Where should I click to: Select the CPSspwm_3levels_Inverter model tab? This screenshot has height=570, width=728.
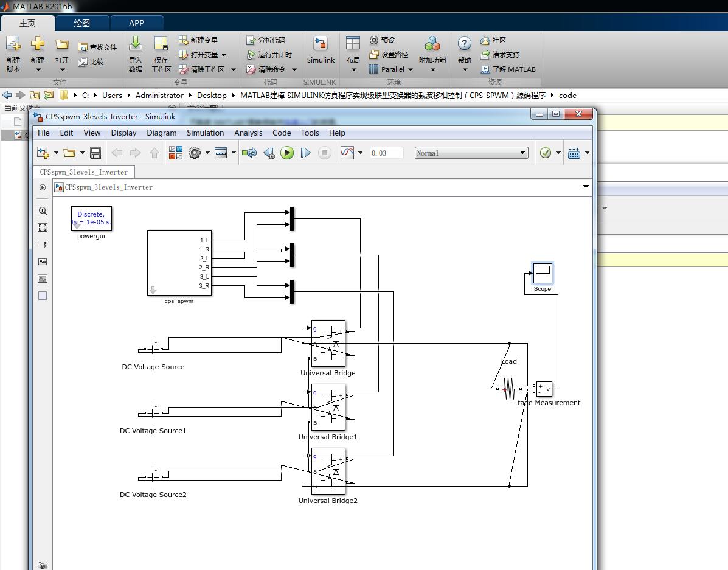[83, 172]
